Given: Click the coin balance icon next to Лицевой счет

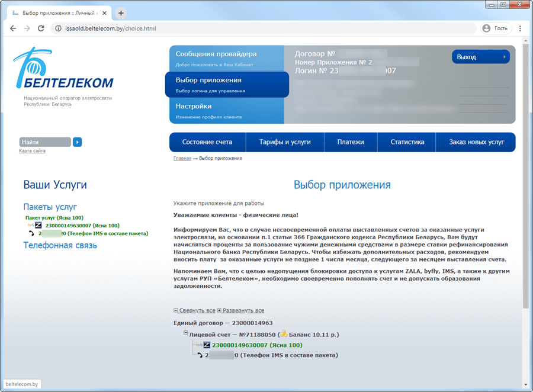Looking at the screenshot, I should tap(283, 333).
